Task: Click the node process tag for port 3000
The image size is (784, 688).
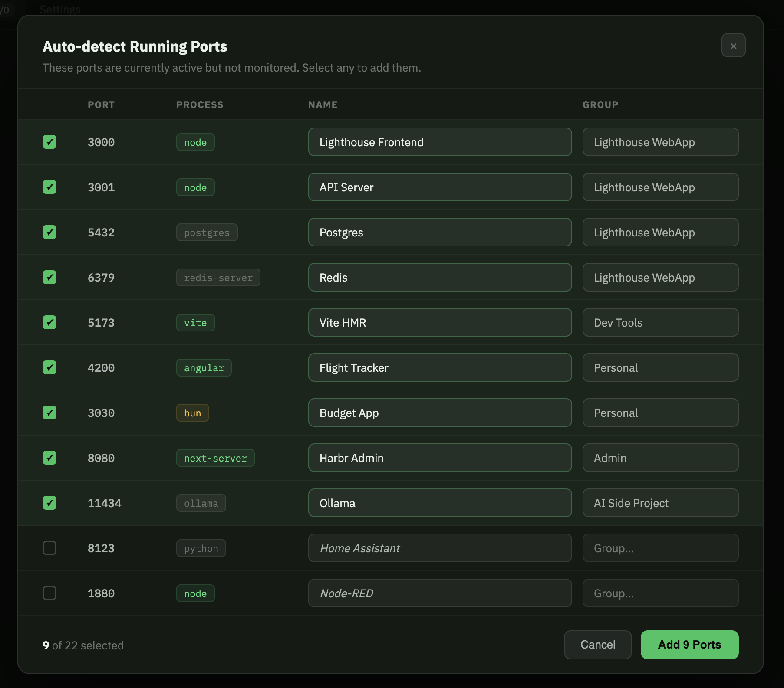Action: (195, 142)
